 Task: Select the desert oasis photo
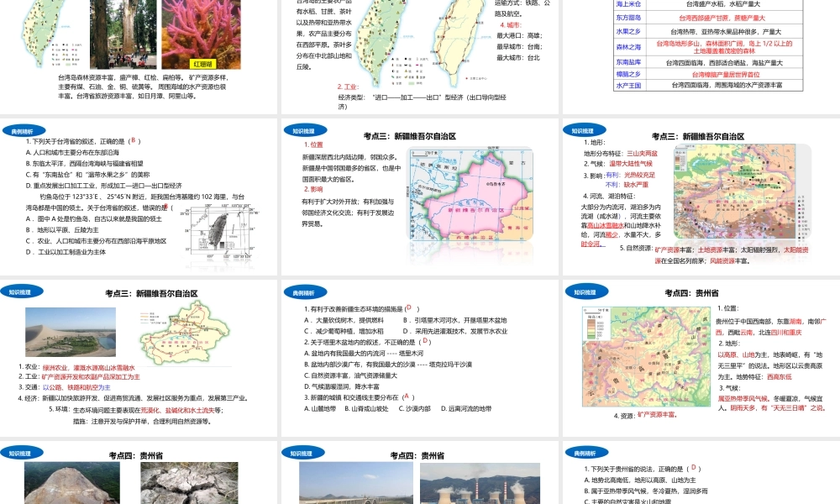tap(71, 332)
